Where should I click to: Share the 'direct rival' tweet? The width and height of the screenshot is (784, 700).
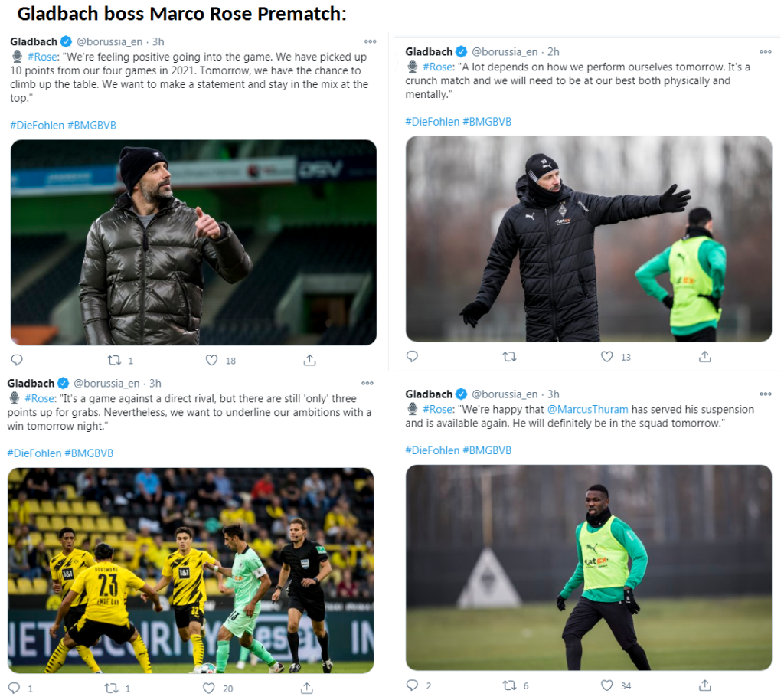pos(307,688)
